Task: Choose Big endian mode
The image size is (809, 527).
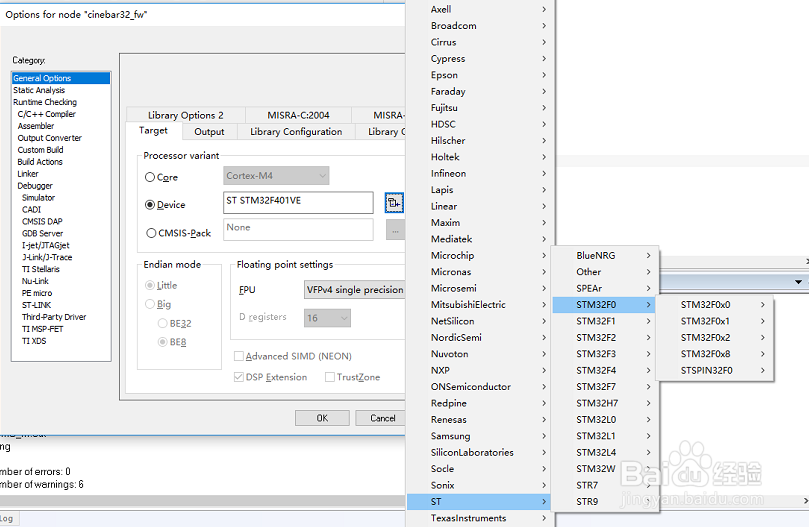Action: point(150,304)
